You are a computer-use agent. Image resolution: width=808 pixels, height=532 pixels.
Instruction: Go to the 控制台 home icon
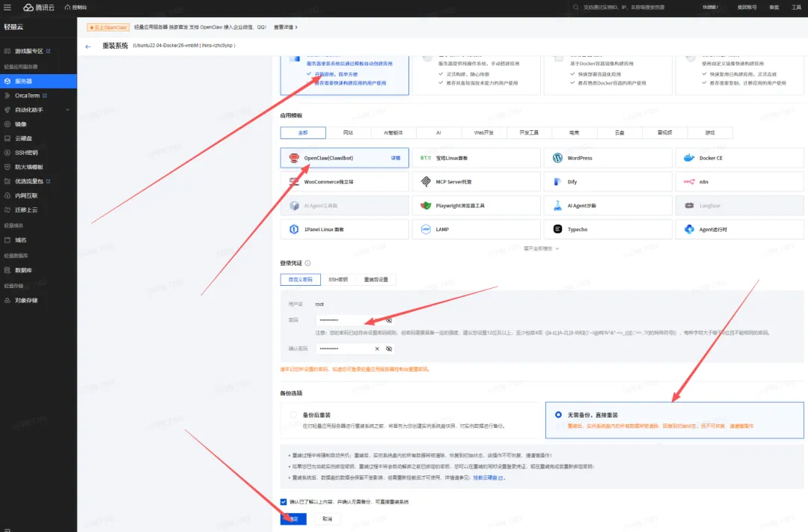coord(67,7)
